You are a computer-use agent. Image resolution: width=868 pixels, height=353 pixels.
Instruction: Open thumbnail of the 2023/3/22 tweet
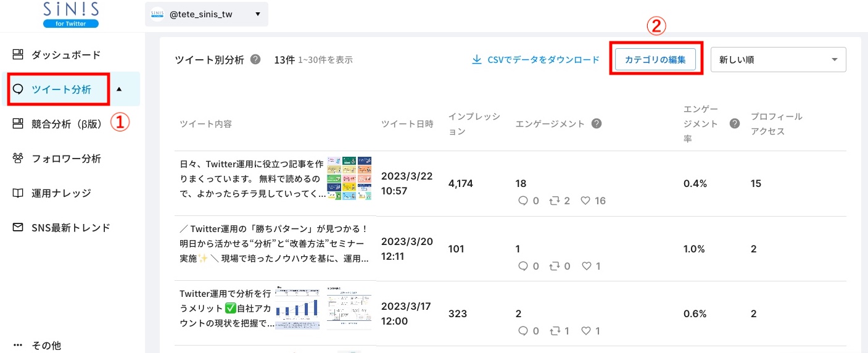[349, 178]
